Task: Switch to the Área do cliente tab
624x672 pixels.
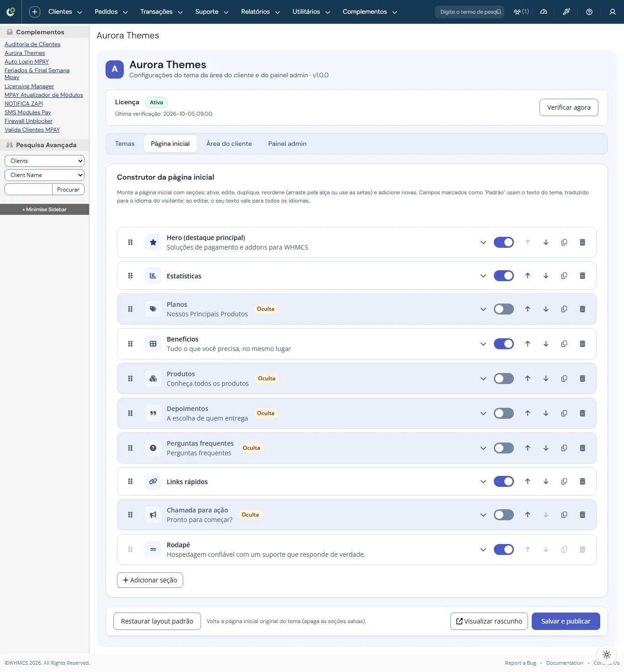Action: (x=229, y=144)
